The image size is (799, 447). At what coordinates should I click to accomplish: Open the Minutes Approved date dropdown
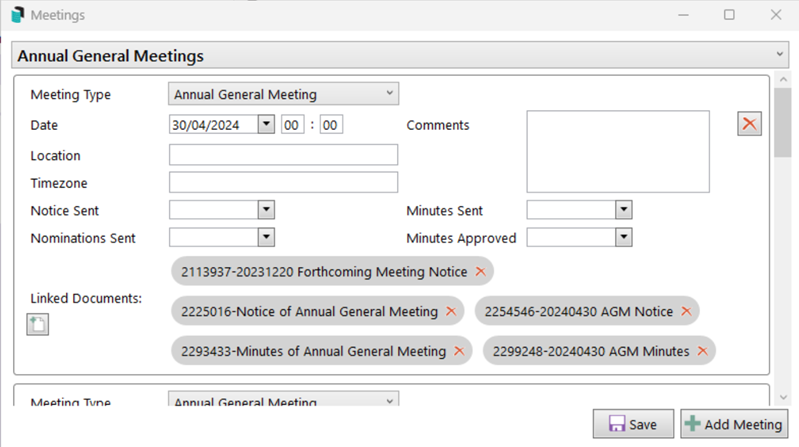pyautogui.click(x=624, y=238)
